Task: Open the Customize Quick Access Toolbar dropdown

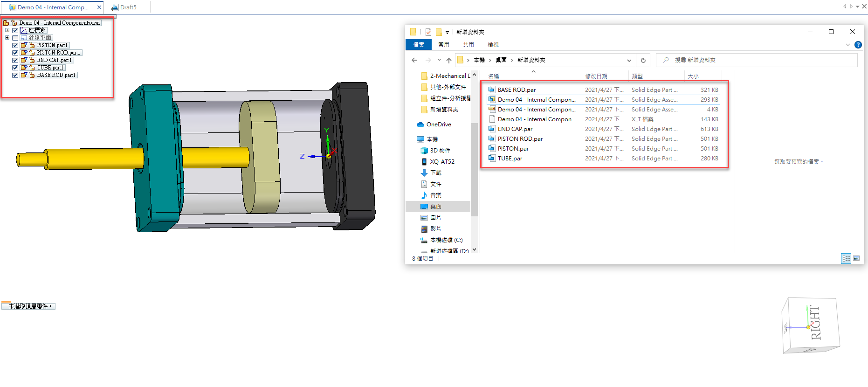Action: pos(447,32)
